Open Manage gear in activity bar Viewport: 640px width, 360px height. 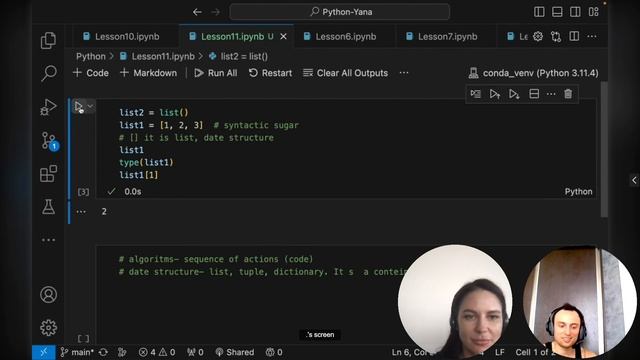point(48,328)
